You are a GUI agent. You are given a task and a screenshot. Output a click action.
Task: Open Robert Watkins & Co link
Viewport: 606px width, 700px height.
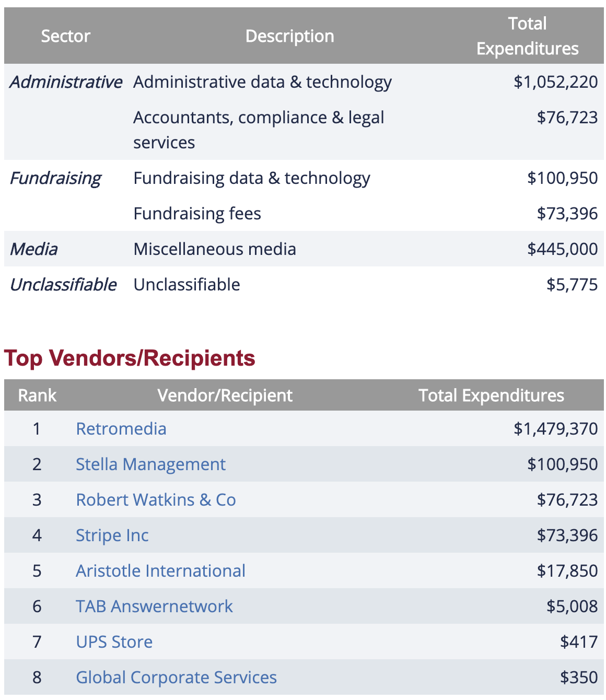pyautogui.click(x=156, y=500)
